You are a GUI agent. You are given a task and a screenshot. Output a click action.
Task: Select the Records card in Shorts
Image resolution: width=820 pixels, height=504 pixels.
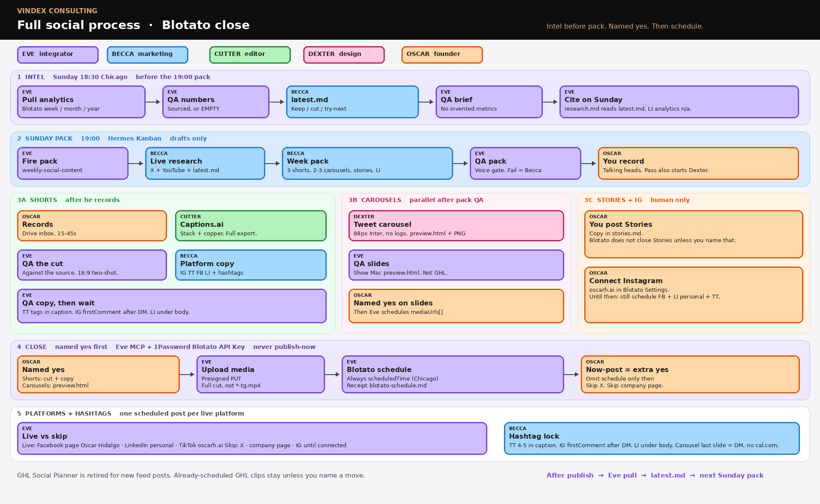pyautogui.click(x=92, y=226)
